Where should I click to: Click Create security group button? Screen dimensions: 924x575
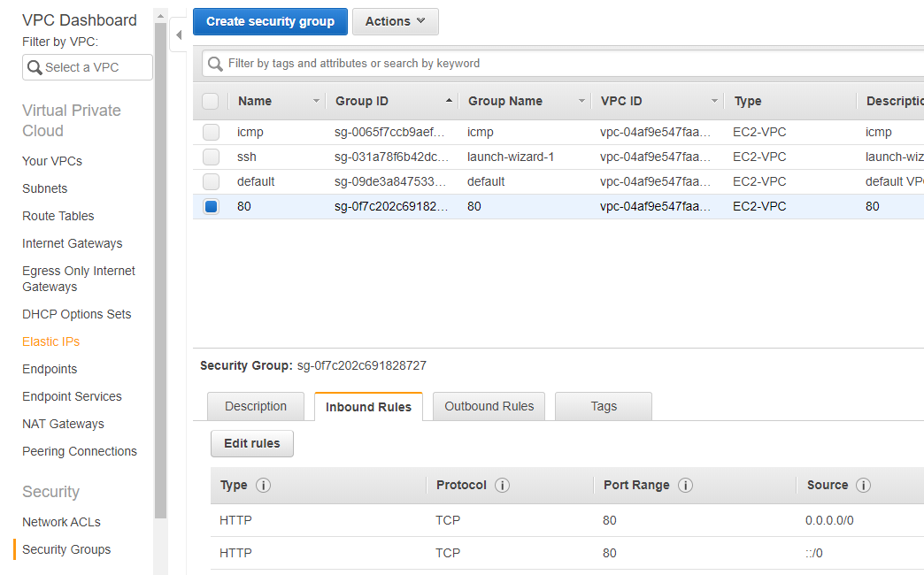271,22
